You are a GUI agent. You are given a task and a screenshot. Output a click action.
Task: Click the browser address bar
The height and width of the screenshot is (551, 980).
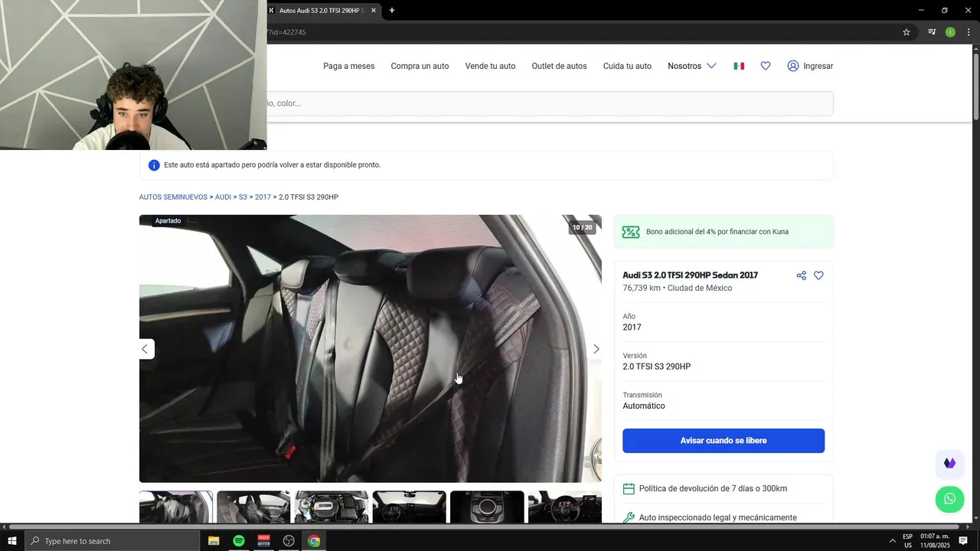582,32
